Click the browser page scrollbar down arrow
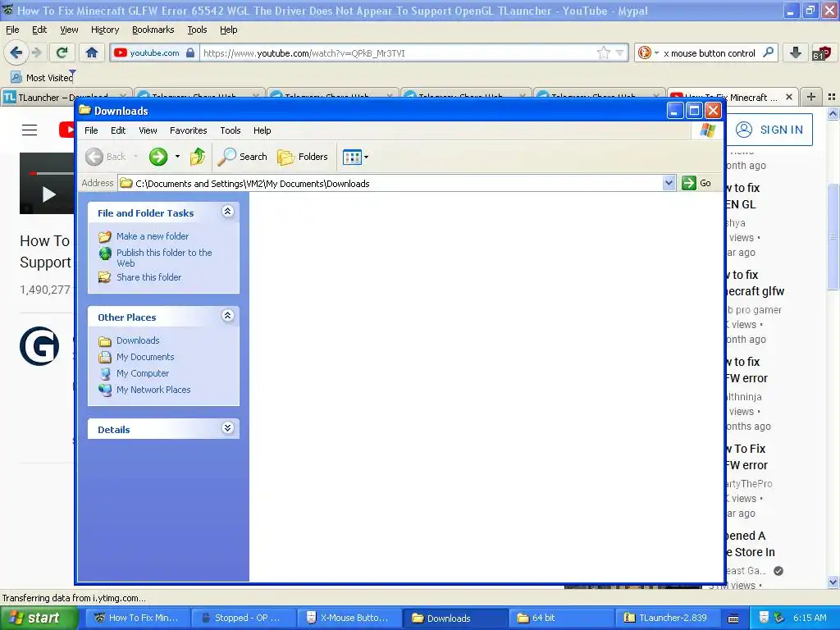This screenshot has height=630, width=840. click(x=833, y=582)
